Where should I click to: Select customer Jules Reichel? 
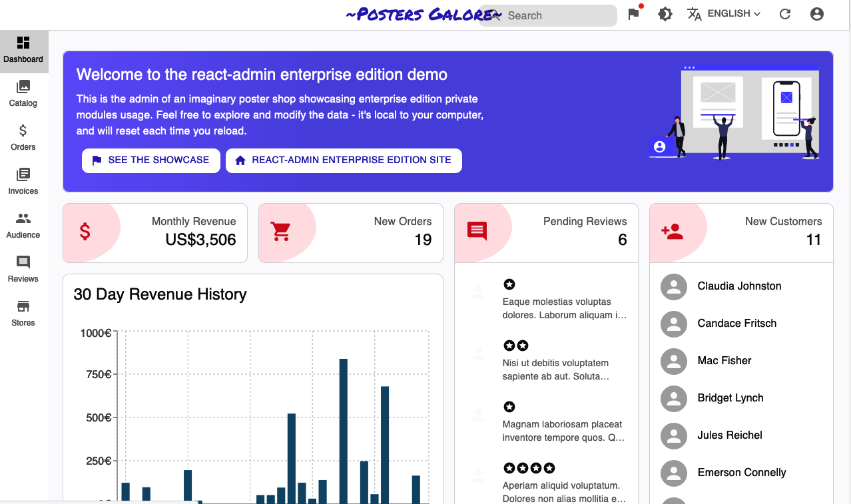click(x=741, y=435)
